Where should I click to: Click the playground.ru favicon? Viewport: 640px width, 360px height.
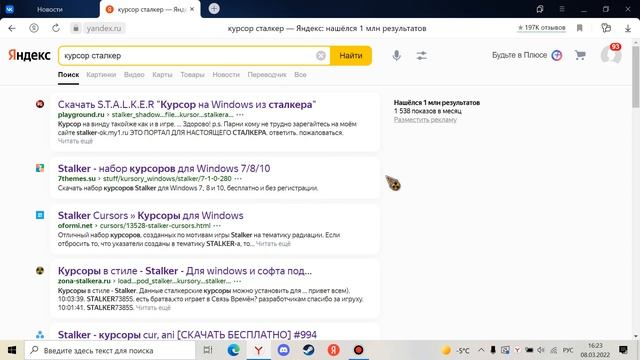pos(40,104)
